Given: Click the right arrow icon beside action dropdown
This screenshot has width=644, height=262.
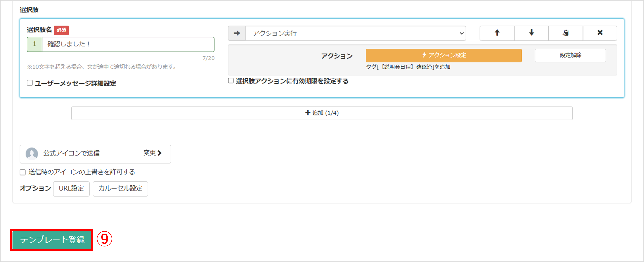Looking at the screenshot, I should pyautogui.click(x=237, y=33).
